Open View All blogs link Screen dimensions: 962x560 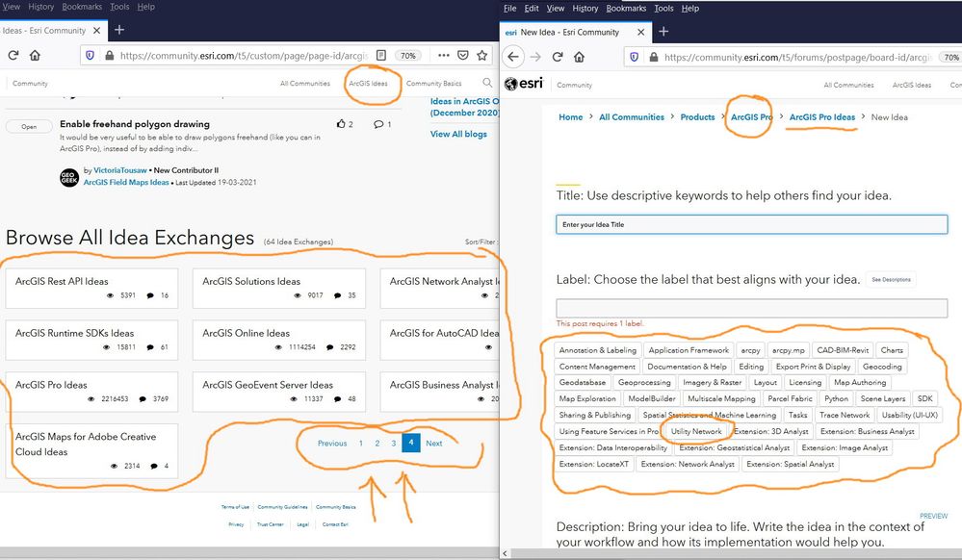coord(458,134)
